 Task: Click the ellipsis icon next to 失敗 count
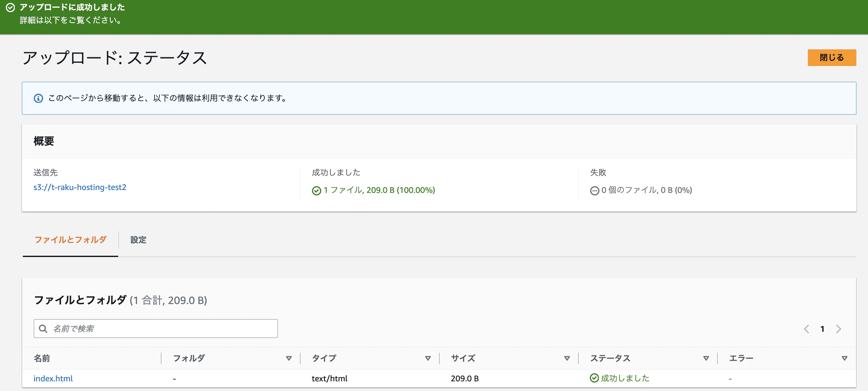pyautogui.click(x=594, y=190)
